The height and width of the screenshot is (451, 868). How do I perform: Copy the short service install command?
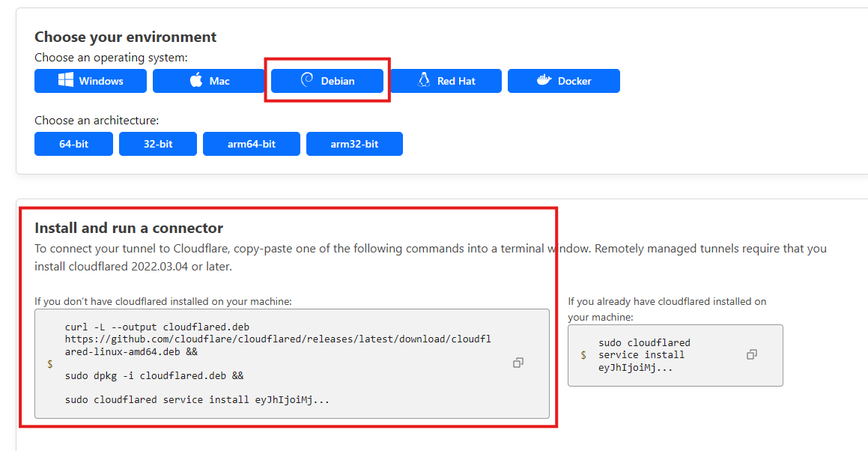coord(752,354)
